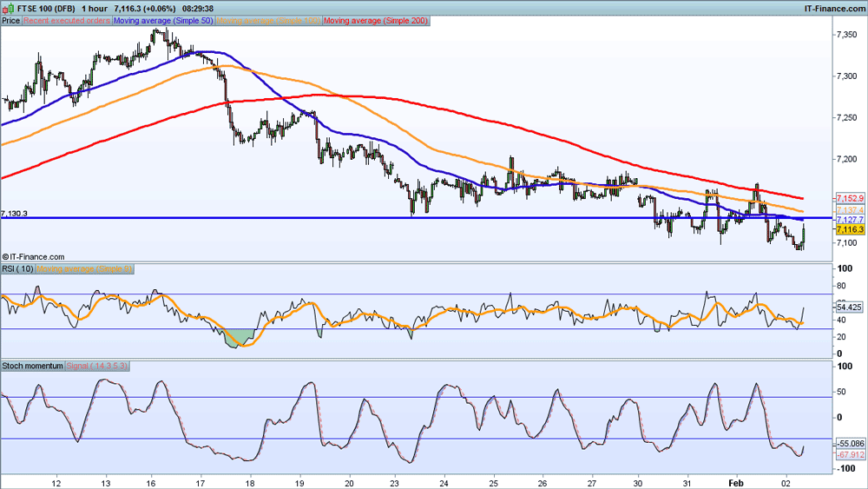The width and height of the screenshot is (868, 489).
Task: Click the -55.086 stochastic value tag
Action: [x=850, y=444]
